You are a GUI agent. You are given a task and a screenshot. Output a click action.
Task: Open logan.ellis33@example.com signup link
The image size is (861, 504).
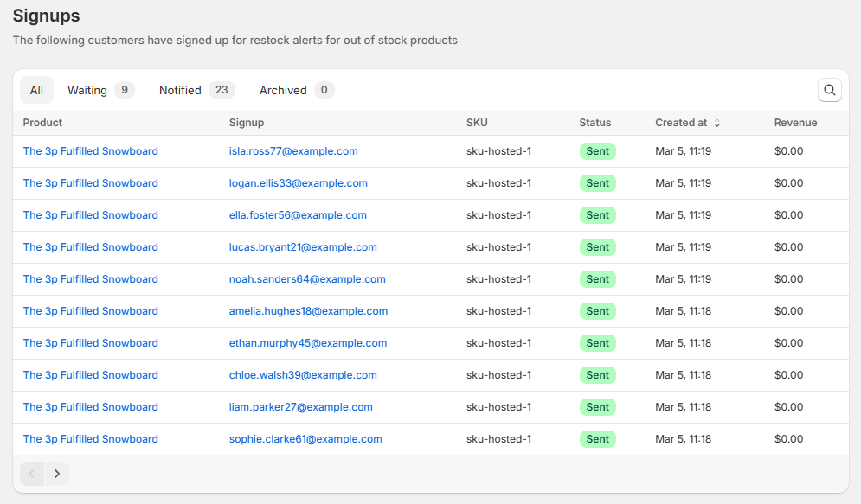click(x=298, y=183)
